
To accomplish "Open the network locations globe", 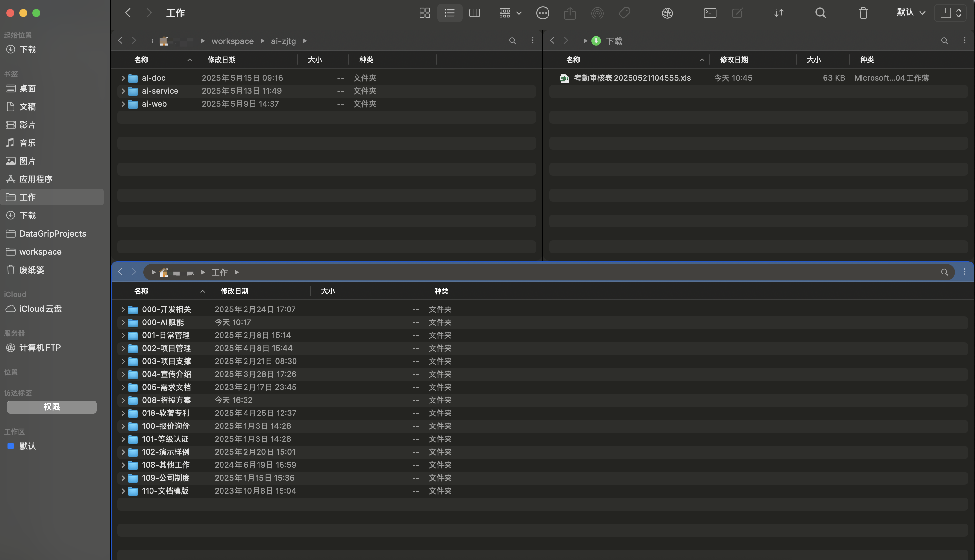I will [667, 13].
